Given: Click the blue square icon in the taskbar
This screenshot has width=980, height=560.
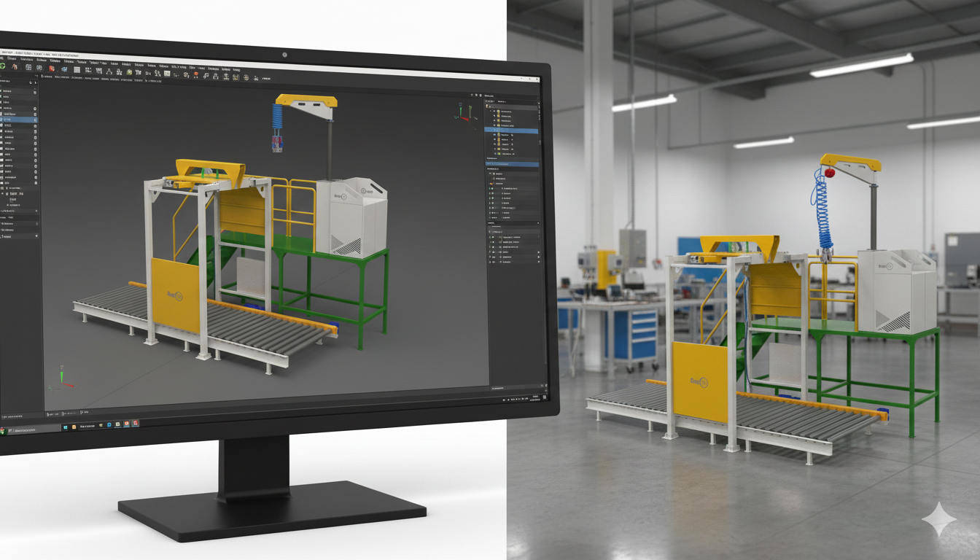Looking at the screenshot, I should point(109,424).
